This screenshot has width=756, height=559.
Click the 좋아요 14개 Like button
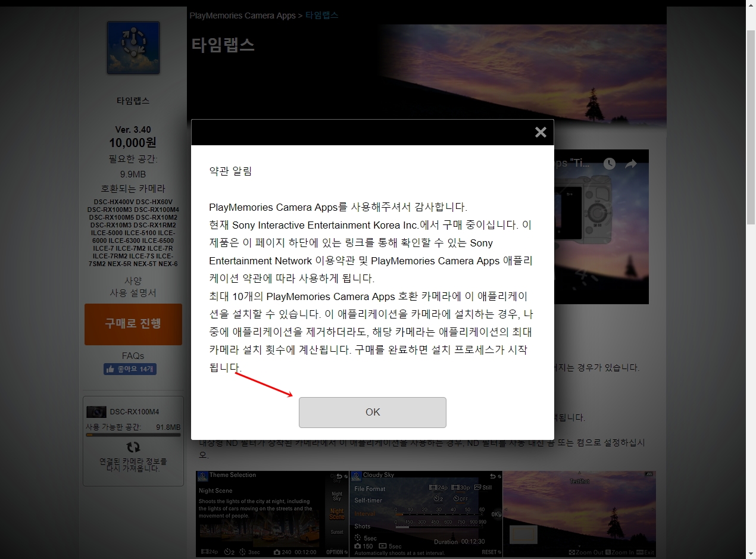coord(129,369)
